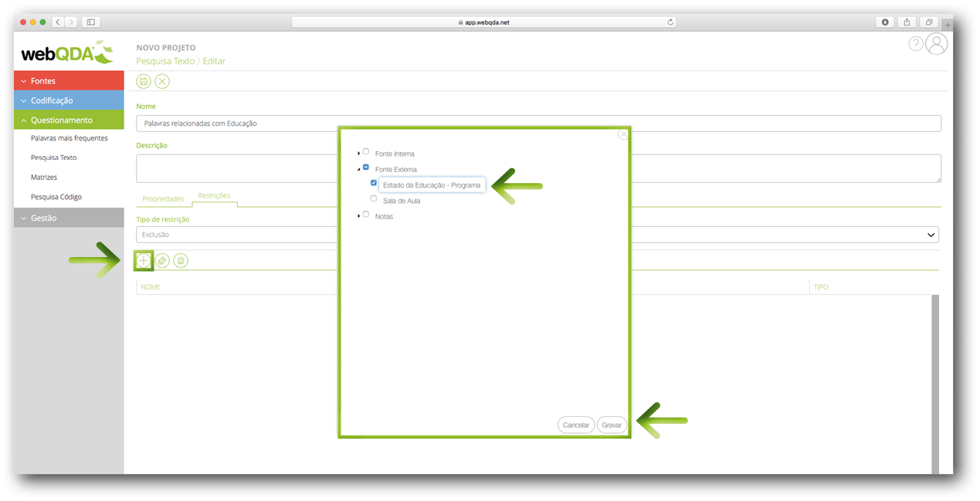980x501 pixels.
Task: Click the Fonte Interna label
Action: (395, 154)
